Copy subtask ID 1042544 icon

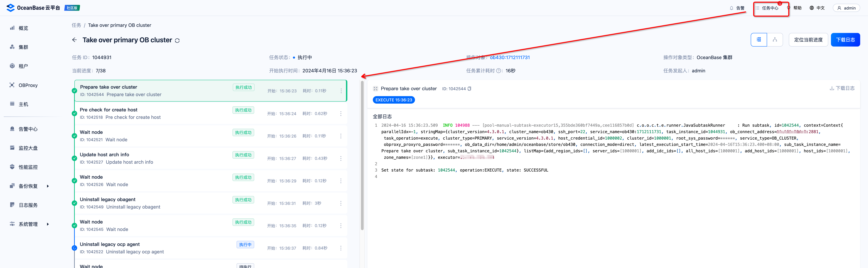[469, 89]
